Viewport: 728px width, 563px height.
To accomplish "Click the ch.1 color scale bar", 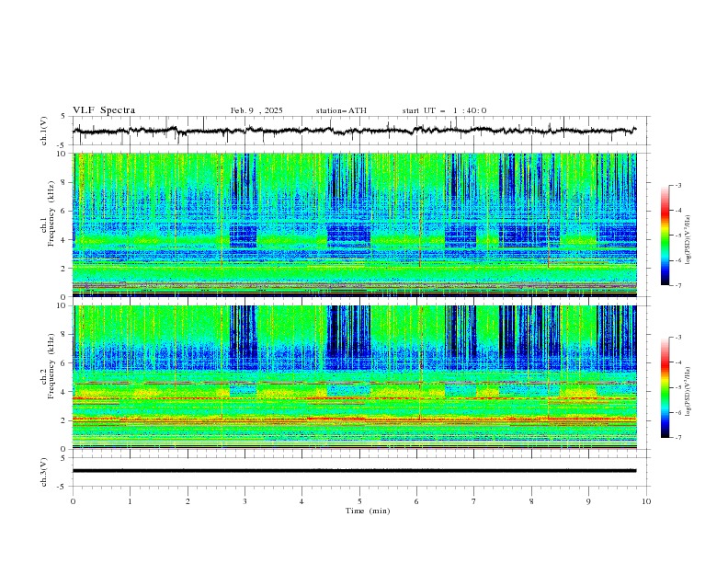I will pos(665,236).
